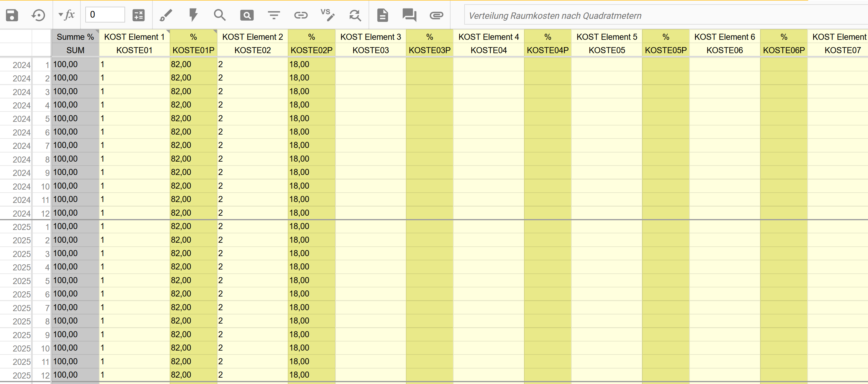The width and height of the screenshot is (868, 384).
Task: Click the KOST Element 3 column header
Action: click(370, 37)
